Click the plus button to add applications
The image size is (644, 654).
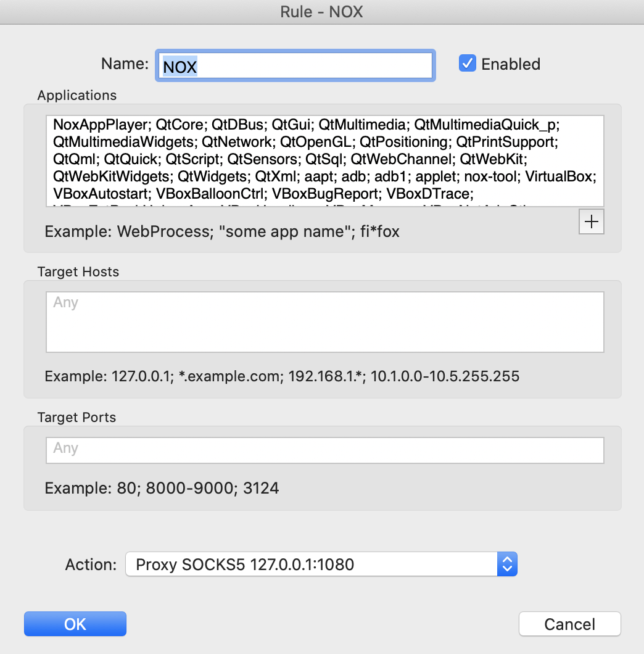pos(591,221)
